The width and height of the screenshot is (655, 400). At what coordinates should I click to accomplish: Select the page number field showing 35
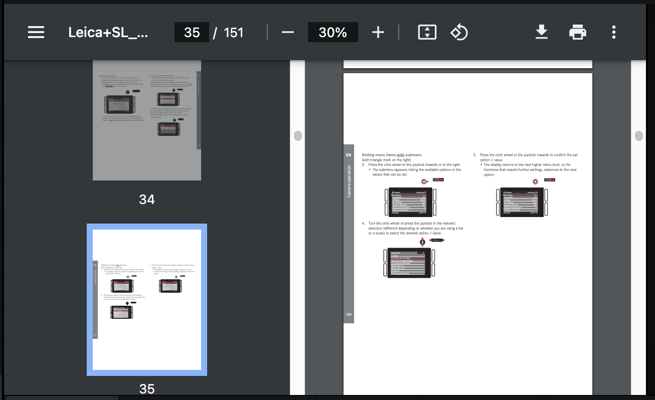[191, 32]
